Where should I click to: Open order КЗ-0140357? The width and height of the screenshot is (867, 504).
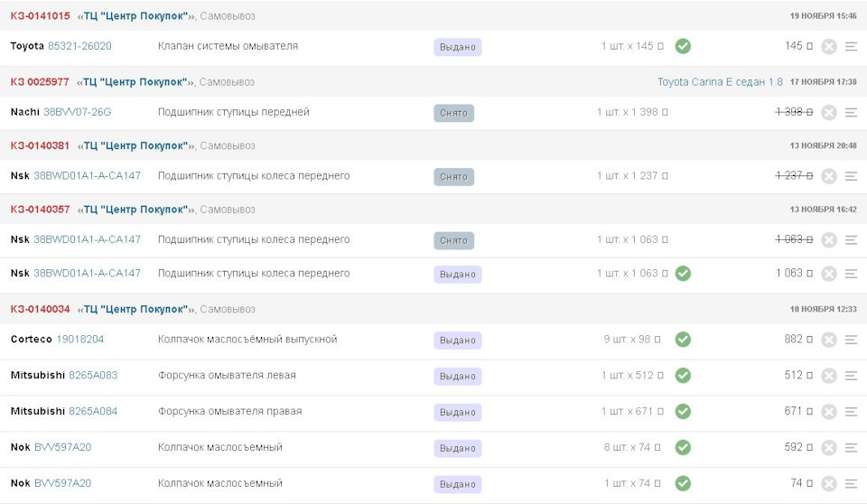[x=41, y=210]
